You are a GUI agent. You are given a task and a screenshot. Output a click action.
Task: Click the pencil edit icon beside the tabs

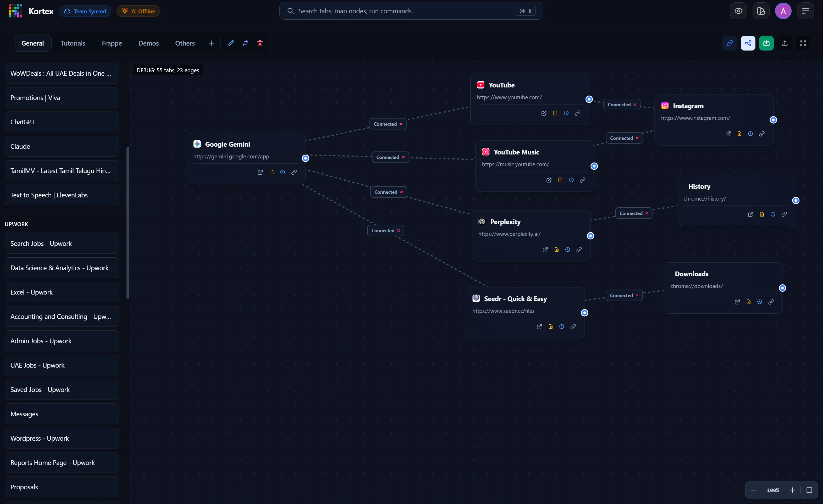[x=230, y=43]
